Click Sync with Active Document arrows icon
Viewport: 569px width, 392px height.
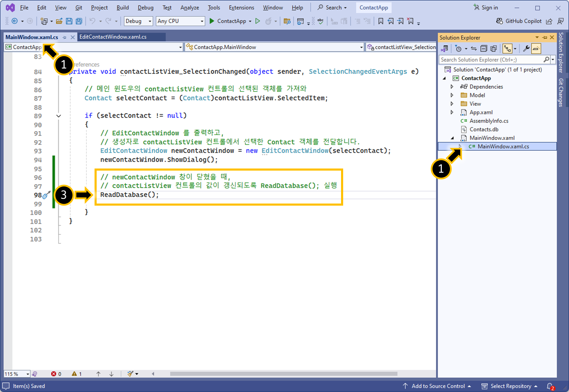[x=474, y=49]
